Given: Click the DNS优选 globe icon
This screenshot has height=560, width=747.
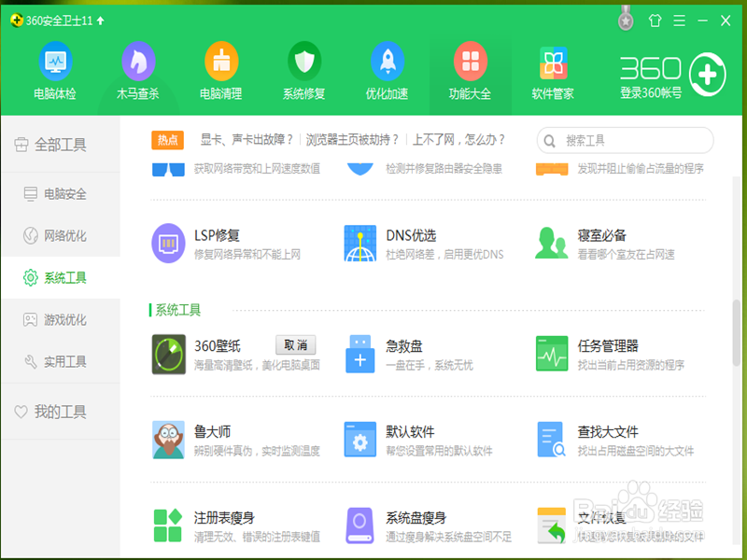Looking at the screenshot, I should pyautogui.click(x=360, y=244).
